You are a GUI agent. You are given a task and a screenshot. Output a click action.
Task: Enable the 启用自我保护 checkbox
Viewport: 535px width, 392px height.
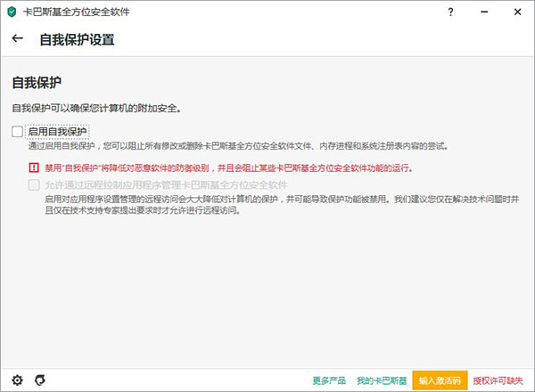tap(18, 131)
